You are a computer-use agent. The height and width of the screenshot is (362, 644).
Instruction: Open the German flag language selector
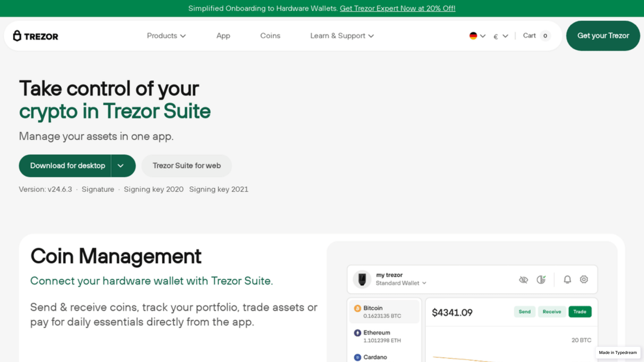(x=477, y=36)
